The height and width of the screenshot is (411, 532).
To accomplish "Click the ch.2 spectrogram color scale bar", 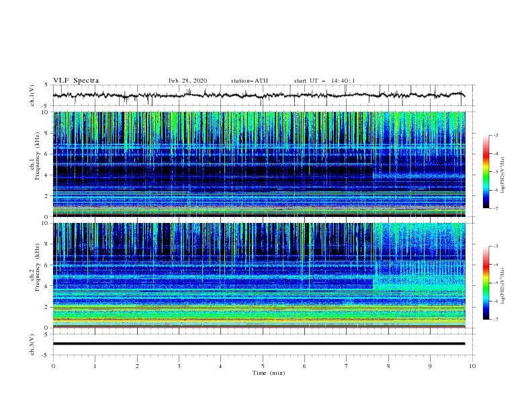I will (486, 283).
